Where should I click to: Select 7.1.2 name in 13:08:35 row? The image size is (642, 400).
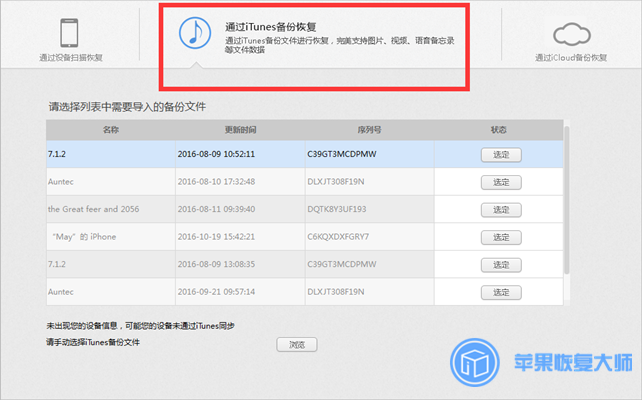[57, 264]
